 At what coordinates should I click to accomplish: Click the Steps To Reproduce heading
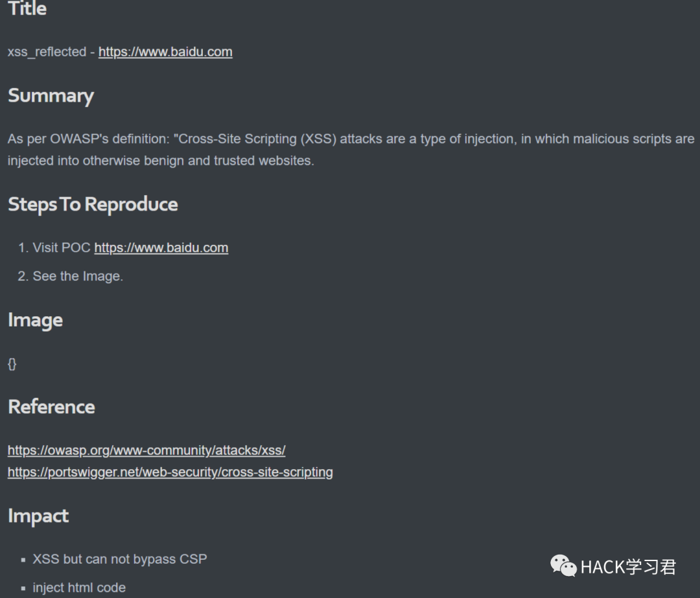93,204
